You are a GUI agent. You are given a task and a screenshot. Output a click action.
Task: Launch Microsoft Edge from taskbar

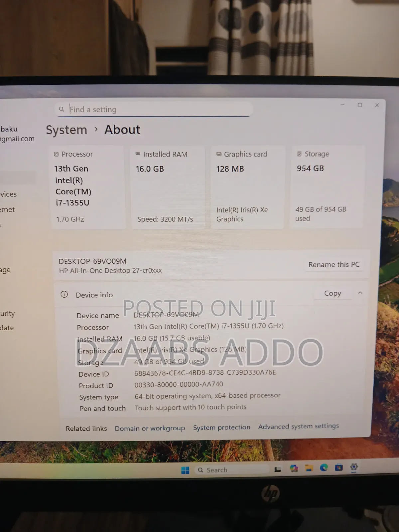pos(324,468)
